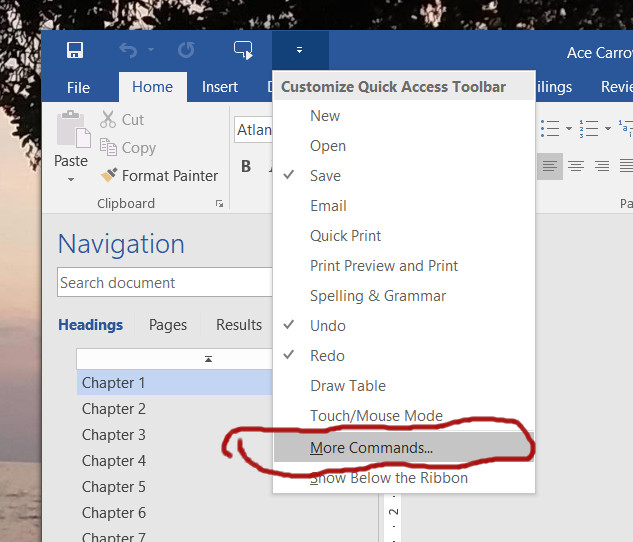This screenshot has width=633, height=542.
Task: Click the Search document input box
Action: point(164,283)
